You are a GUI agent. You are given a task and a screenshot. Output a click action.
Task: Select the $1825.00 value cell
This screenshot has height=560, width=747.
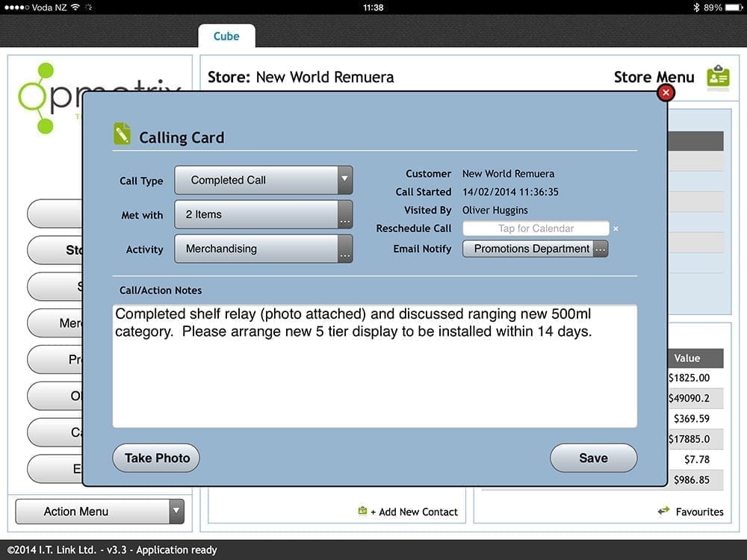tap(689, 378)
